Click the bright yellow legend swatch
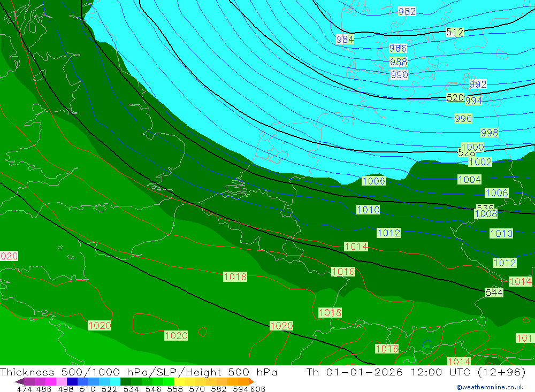The width and height of the screenshot is (535, 392). tap(179, 382)
